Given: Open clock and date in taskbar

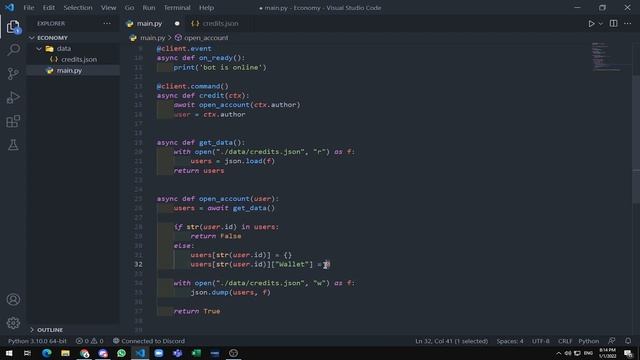Looking at the screenshot, I should [x=607, y=353].
